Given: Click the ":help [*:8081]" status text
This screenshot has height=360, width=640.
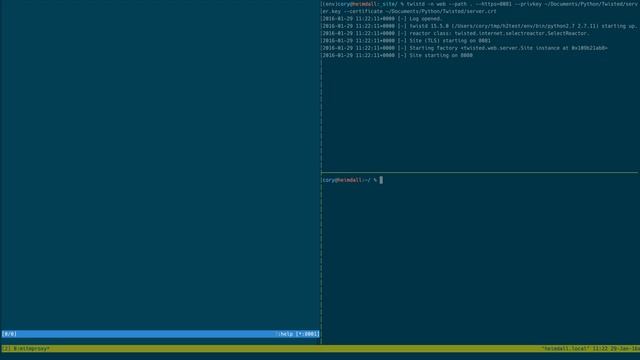Looking at the screenshot, I should click(298, 334).
